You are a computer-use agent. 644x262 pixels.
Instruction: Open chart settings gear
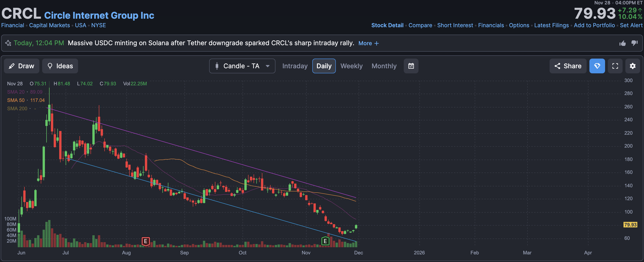pos(632,66)
